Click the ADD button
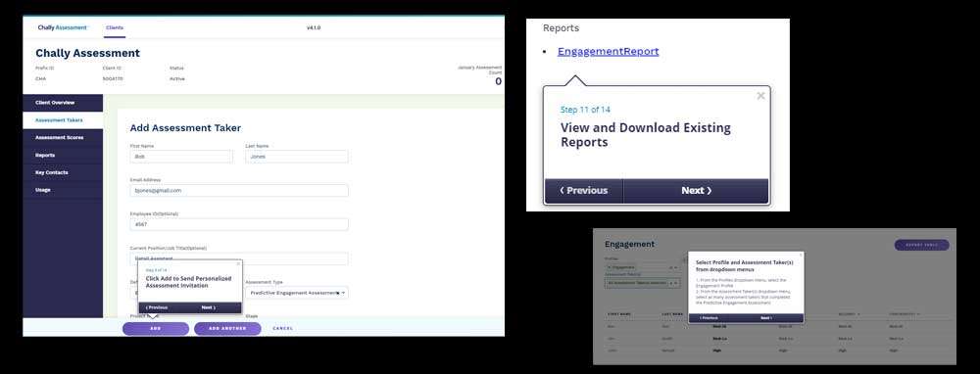Screen dimensions: 980x374 coord(156,328)
